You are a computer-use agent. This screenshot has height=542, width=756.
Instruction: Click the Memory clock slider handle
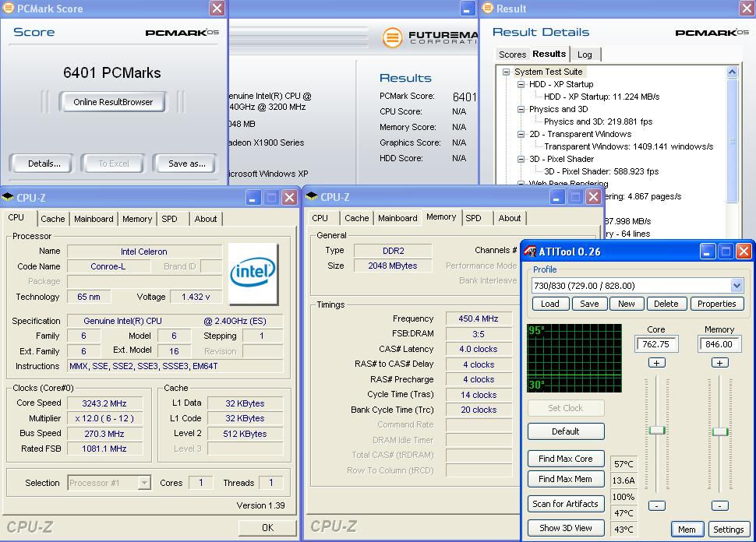(720, 431)
